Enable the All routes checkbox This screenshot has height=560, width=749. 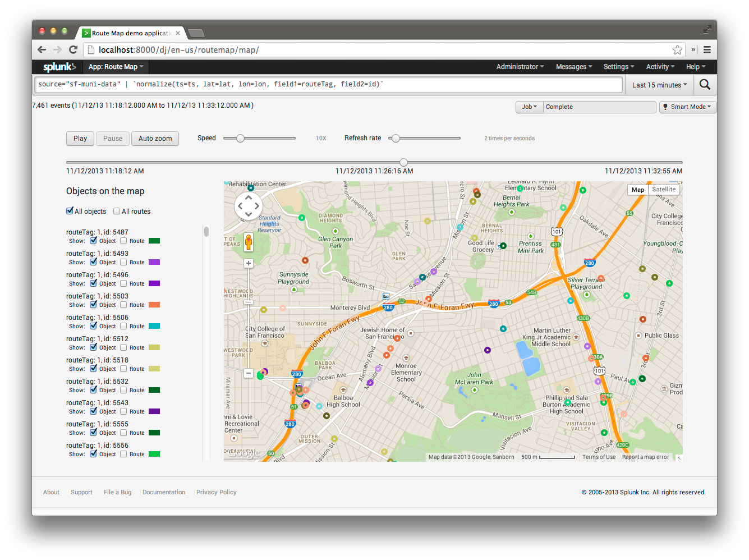click(117, 211)
